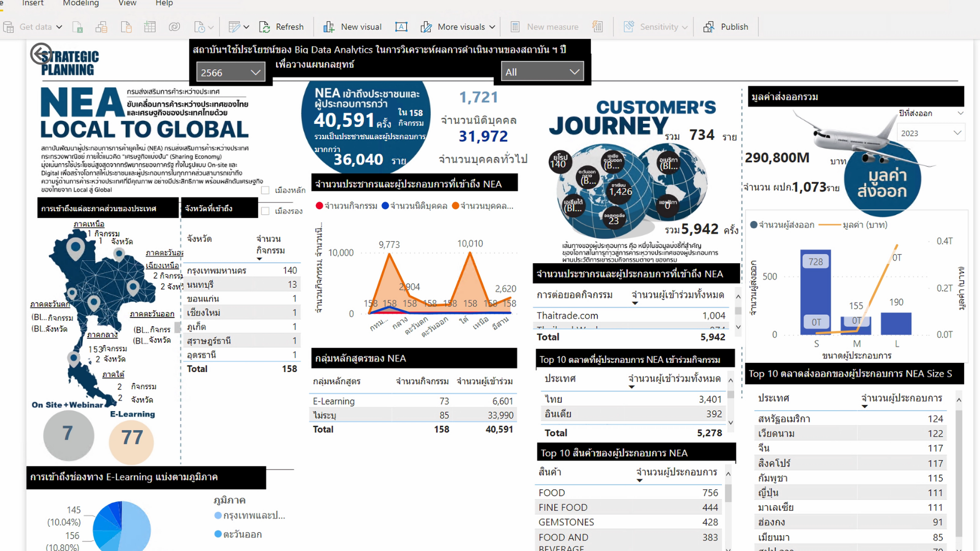Click the More visuals icon
This screenshot has height=551, width=980.
pyautogui.click(x=426, y=27)
